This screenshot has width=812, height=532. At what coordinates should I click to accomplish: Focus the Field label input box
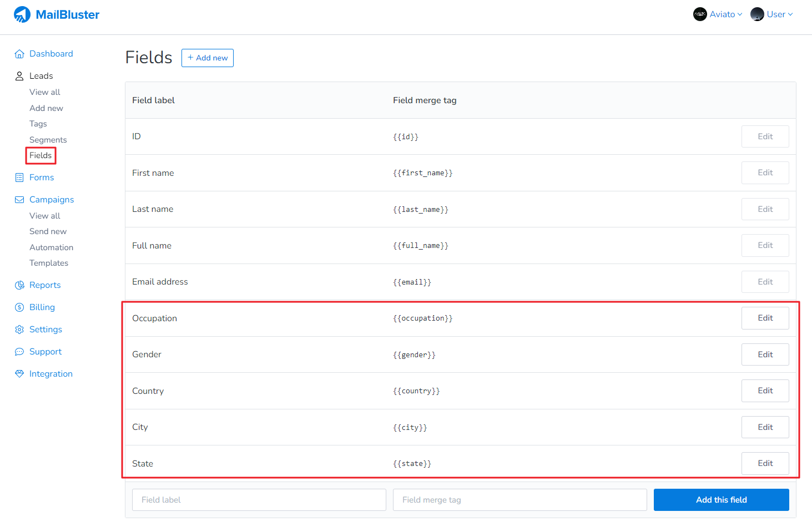pos(259,500)
